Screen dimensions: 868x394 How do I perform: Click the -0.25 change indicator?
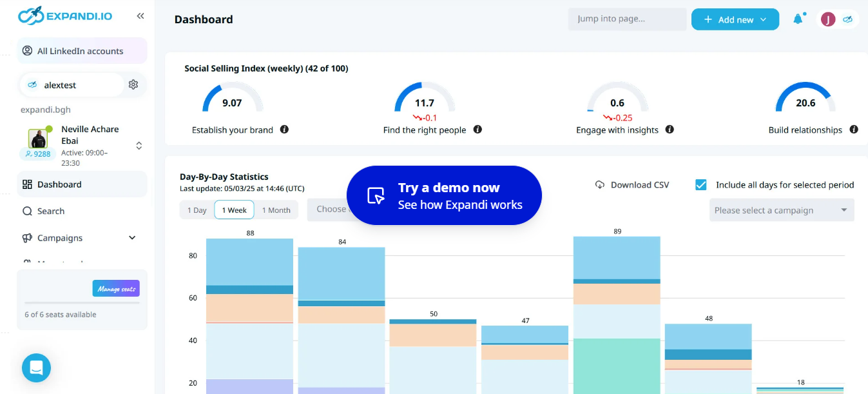coord(618,118)
